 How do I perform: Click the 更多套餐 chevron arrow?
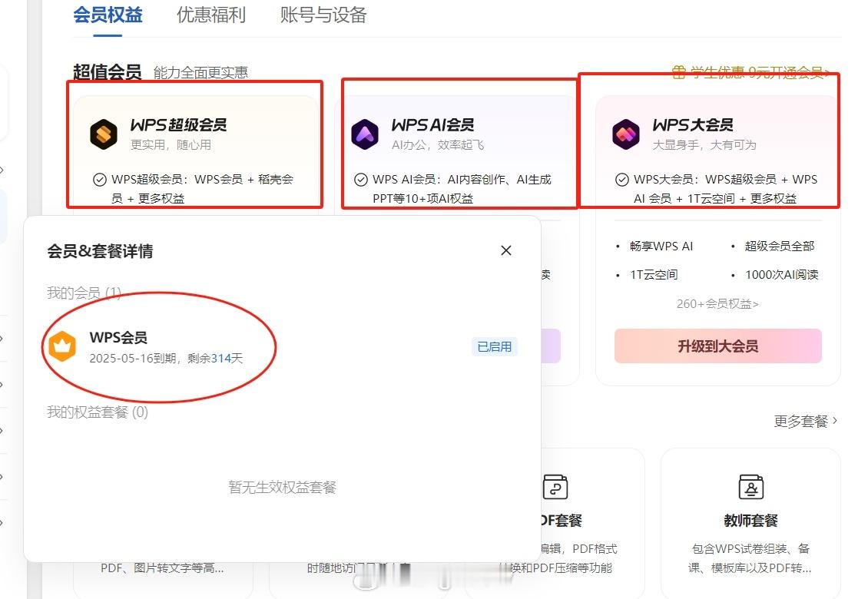(x=835, y=421)
